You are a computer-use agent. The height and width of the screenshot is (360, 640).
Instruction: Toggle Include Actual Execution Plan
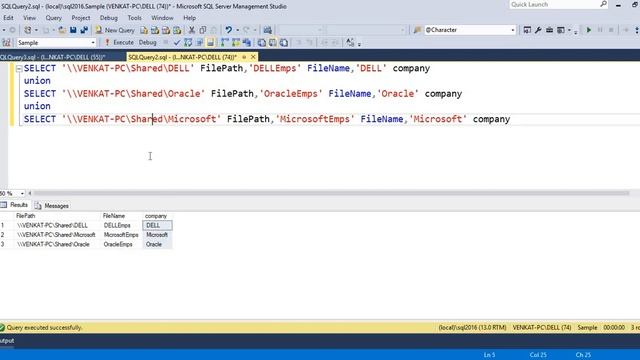coord(224,42)
